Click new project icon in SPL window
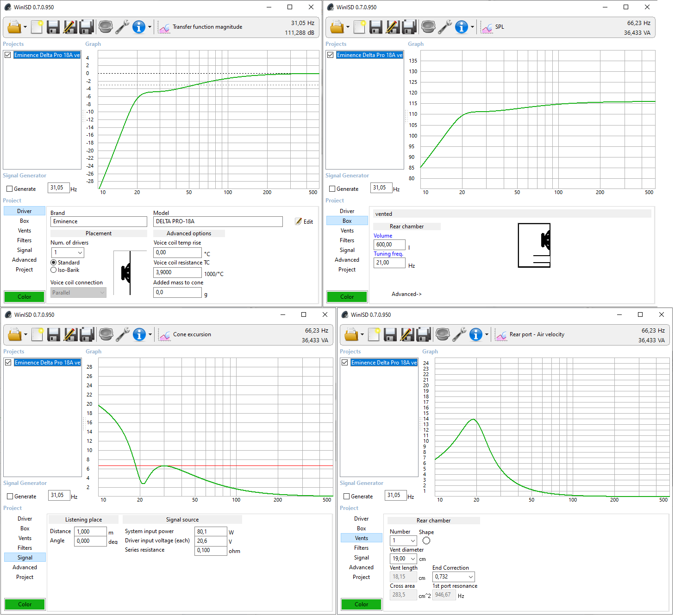The image size is (675, 616). pyautogui.click(x=359, y=27)
